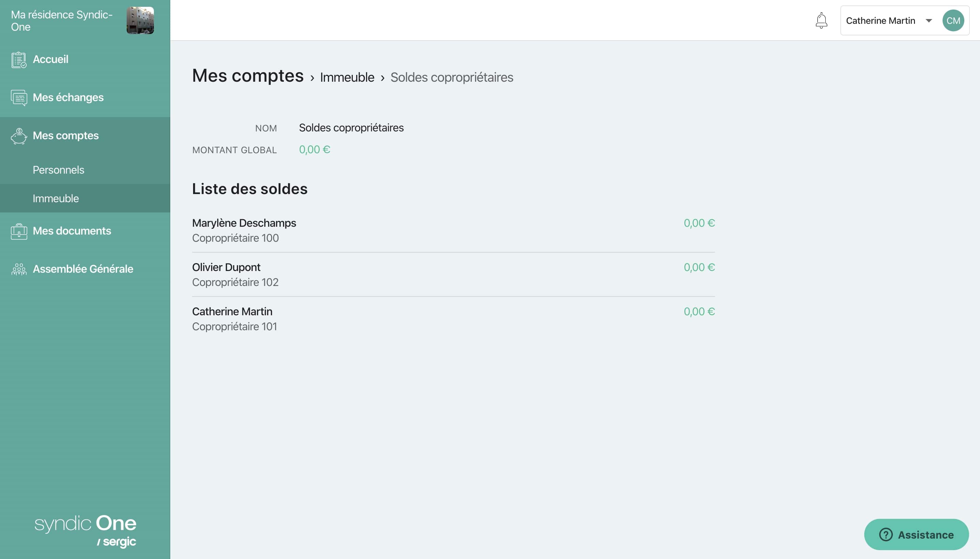Open the CM avatar circle
980x559 pixels.
tap(953, 20)
